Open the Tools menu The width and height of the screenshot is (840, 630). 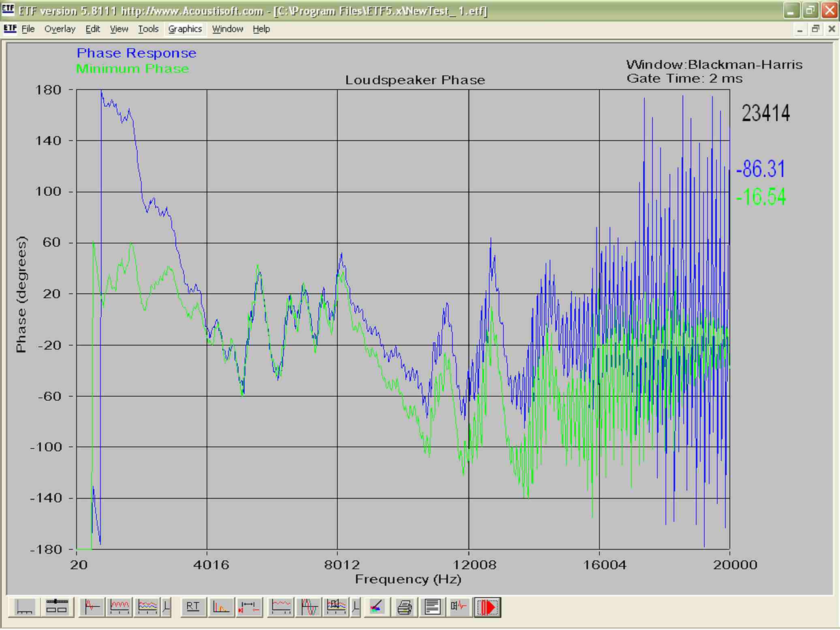(148, 29)
